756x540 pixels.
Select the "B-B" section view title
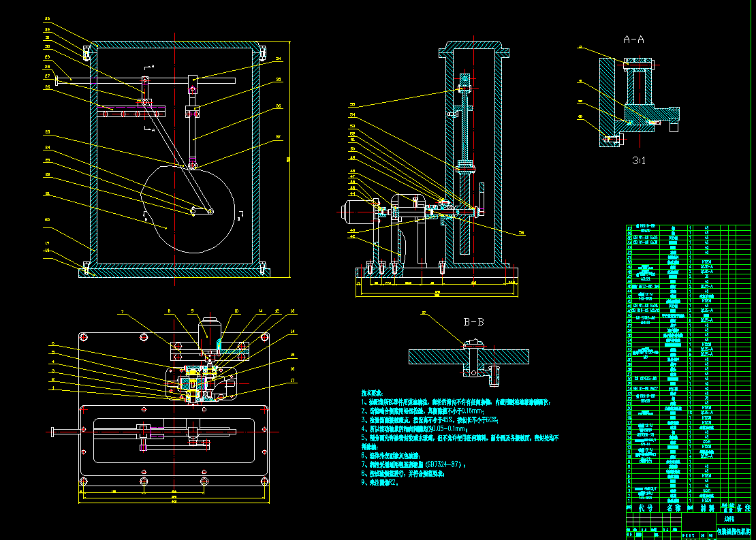click(x=473, y=322)
